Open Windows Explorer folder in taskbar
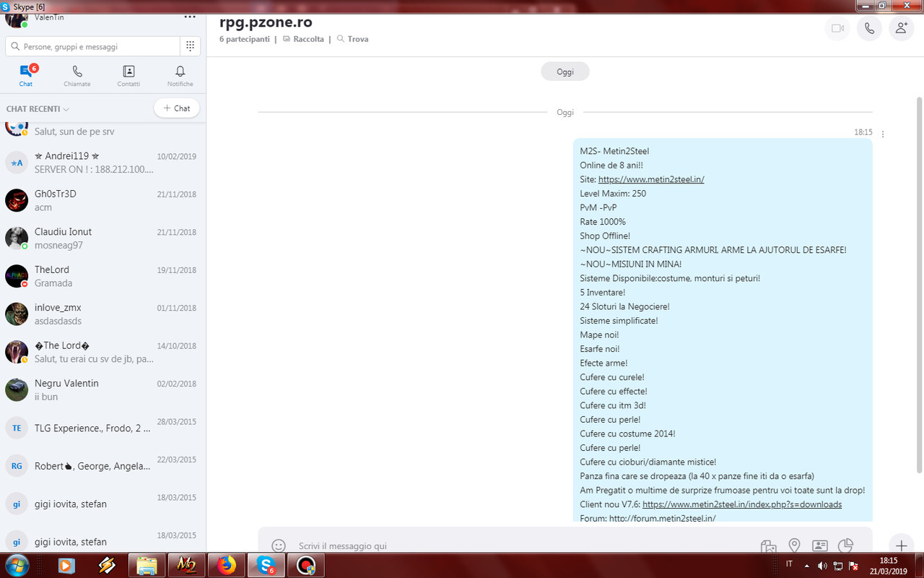This screenshot has height=578, width=924. (147, 566)
